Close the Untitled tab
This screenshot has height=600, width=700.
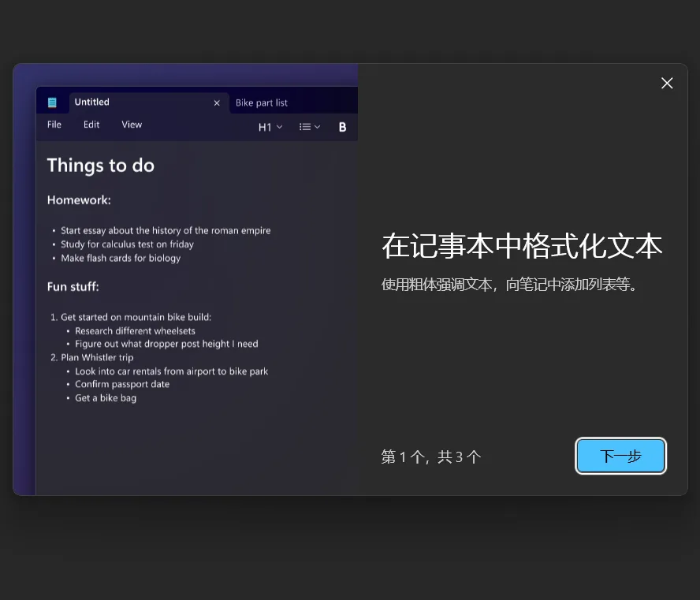tap(217, 102)
